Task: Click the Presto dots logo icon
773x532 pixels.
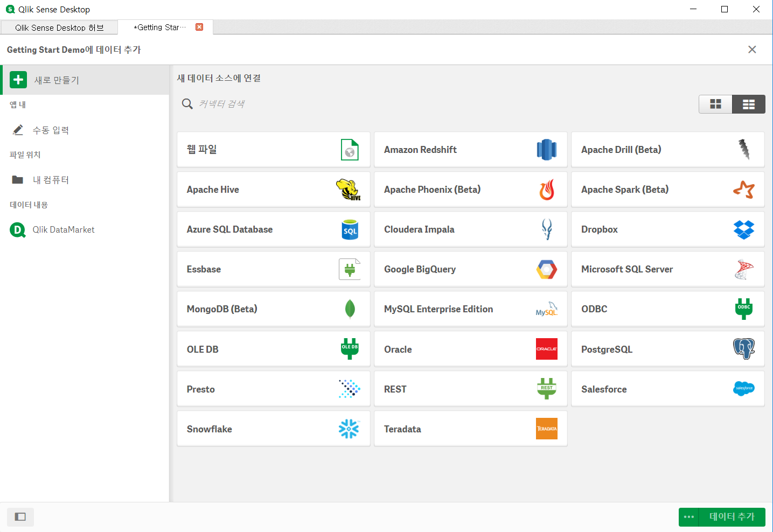Action: (x=350, y=389)
